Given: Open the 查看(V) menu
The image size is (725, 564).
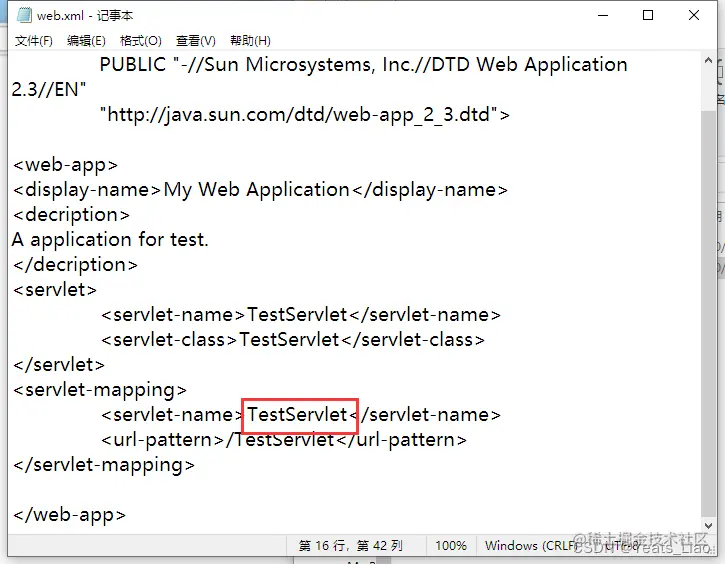Looking at the screenshot, I should coord(196,41).
